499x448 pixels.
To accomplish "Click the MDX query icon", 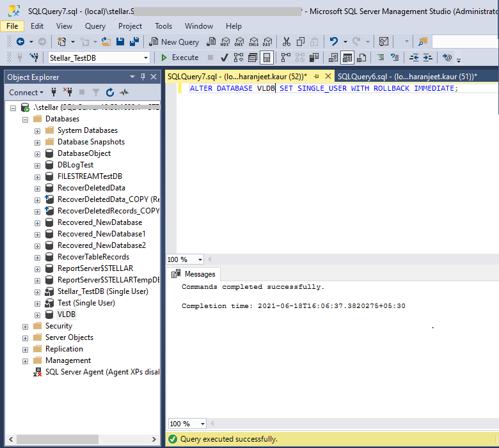I will (225, 42).
